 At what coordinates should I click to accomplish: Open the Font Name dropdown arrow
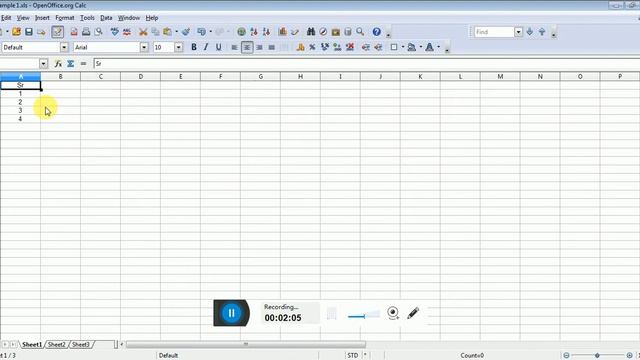[x=144, y=47]
